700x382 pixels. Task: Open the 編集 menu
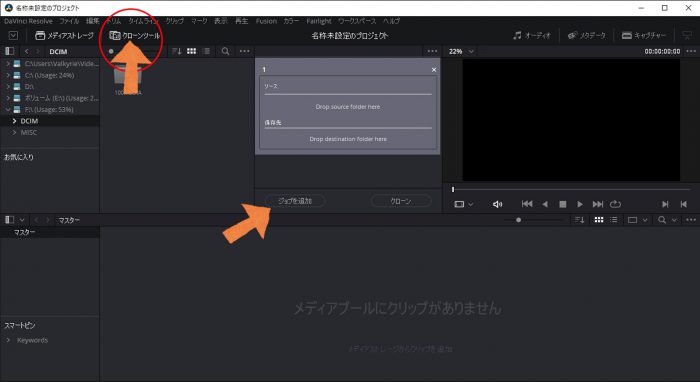click(92, 21)
